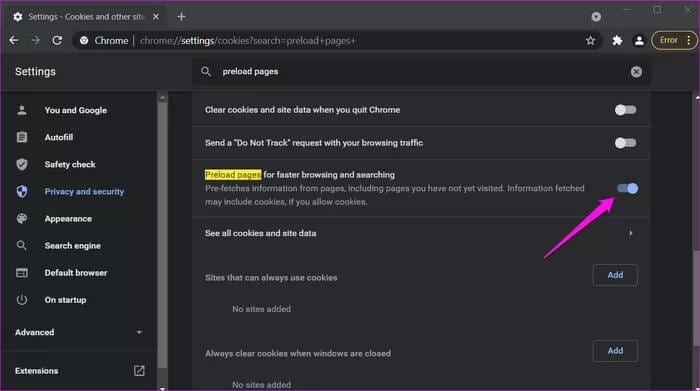Open See all cookies and site data

point(421,233)
